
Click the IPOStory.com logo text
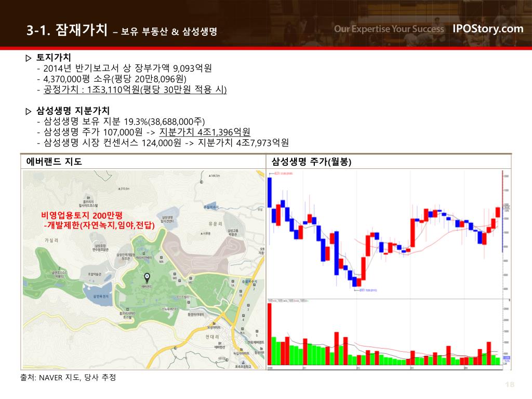click(x=488, y=29)
